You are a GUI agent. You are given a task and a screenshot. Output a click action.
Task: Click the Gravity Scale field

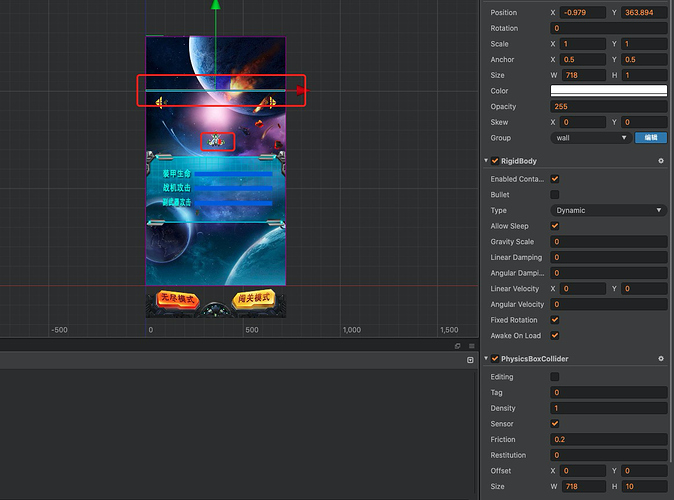click(609, 242)
